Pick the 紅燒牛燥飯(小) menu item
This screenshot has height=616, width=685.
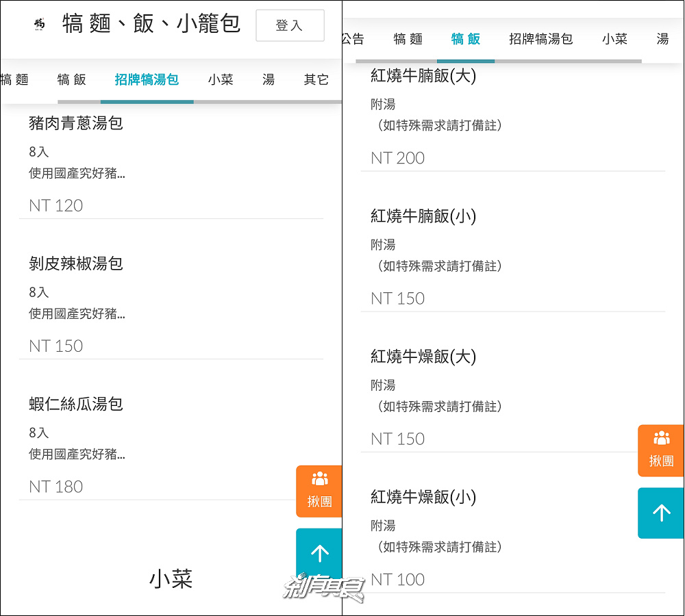[423, 496]
